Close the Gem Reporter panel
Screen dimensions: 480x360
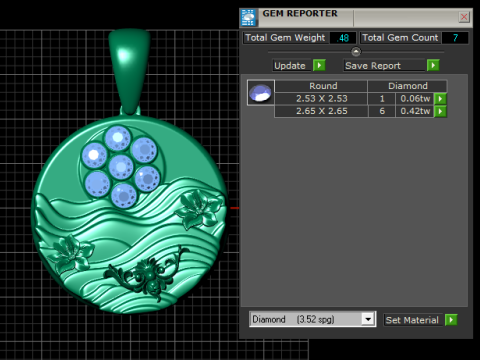click(x=464, y=17)
